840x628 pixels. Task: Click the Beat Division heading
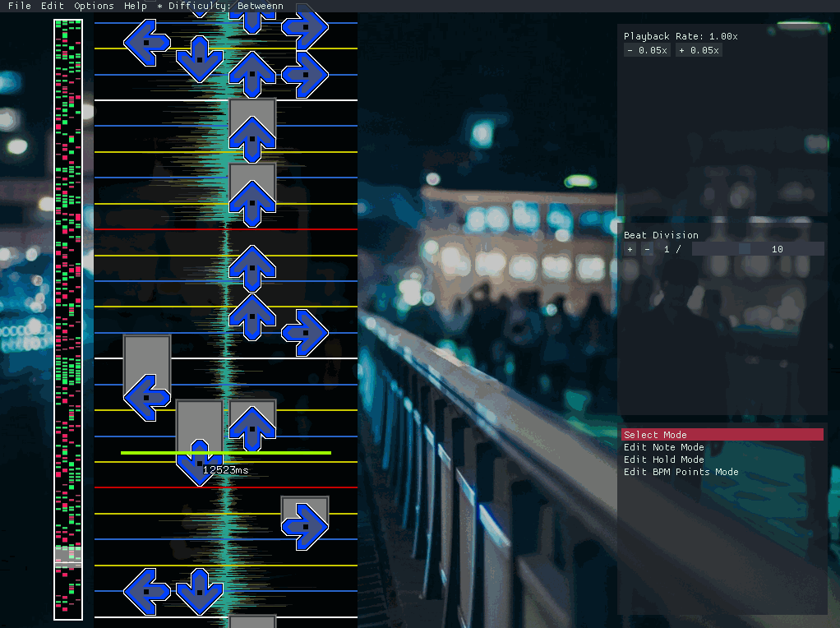click(661, 235)
